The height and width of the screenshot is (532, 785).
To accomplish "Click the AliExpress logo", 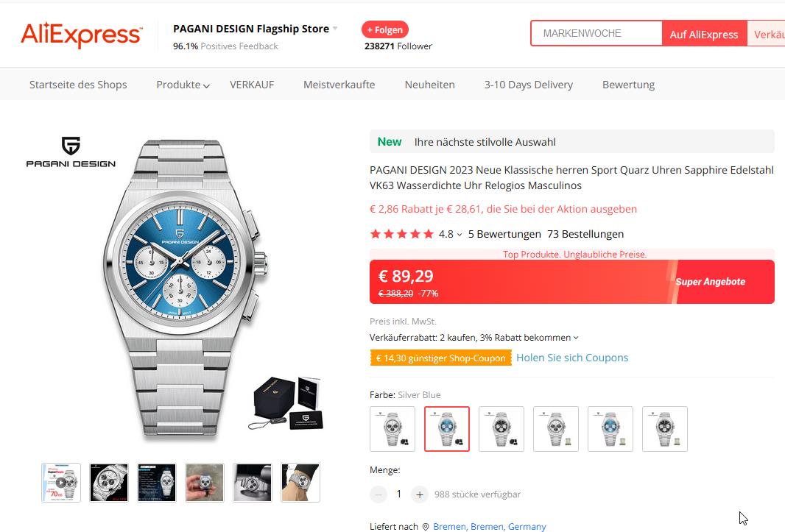I will 81,35.
